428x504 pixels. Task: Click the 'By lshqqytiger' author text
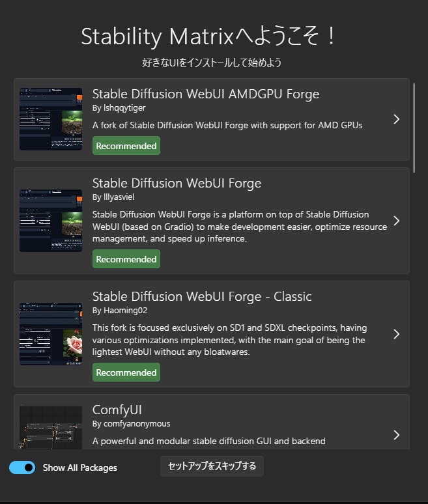point(119,108)
